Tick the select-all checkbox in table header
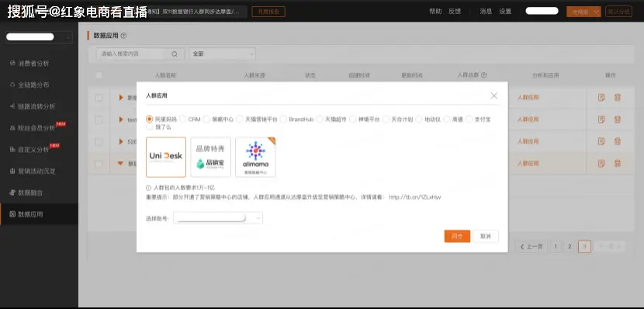Screen dimensions: 644x309 (x=99, y=75)
